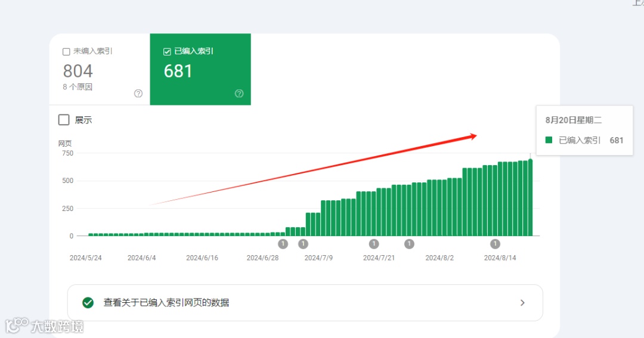Screen dimensions: 644x338
Task: Click the last green bar for 8月20日
Action: point(530,197)
